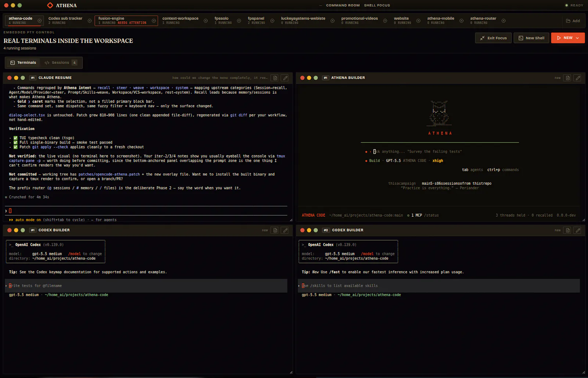This screenshot has width=588, height=378.
Task: Close the luckeysystems-webiste tab
Action: (333, 21)
